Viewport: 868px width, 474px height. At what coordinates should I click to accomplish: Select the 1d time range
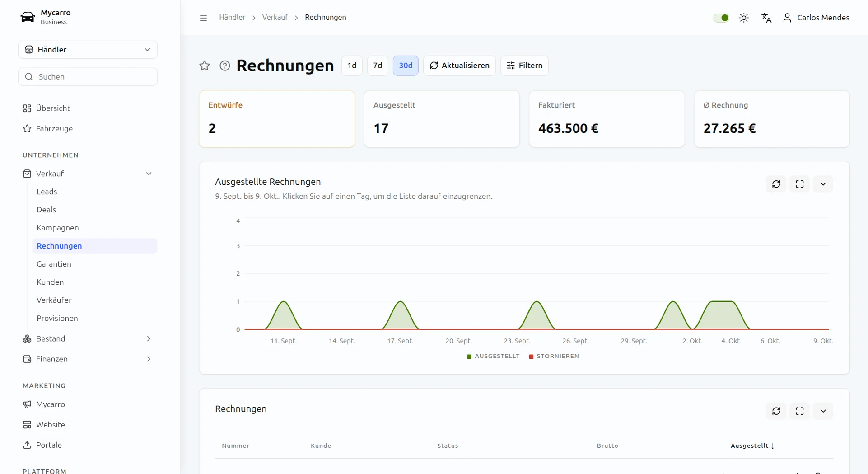pyautogui.click(x=352, y=66)
